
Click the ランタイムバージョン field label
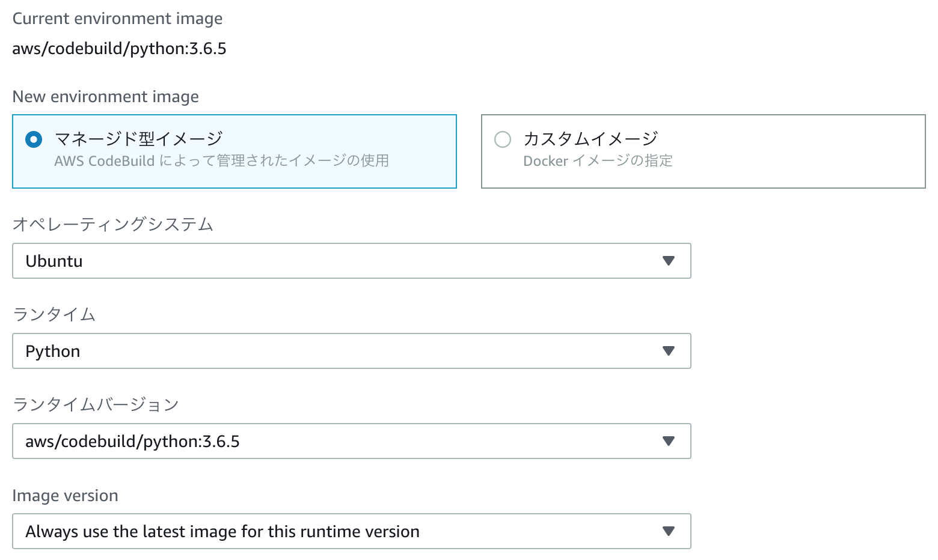click(x=96, y=405)
